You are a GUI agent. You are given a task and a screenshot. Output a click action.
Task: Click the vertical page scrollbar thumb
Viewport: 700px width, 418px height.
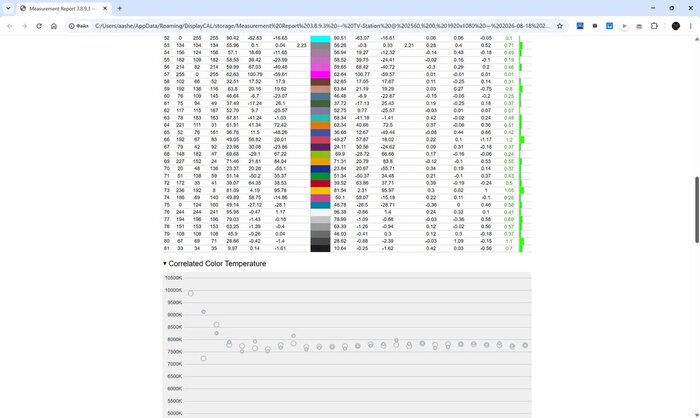click(696, 210)
